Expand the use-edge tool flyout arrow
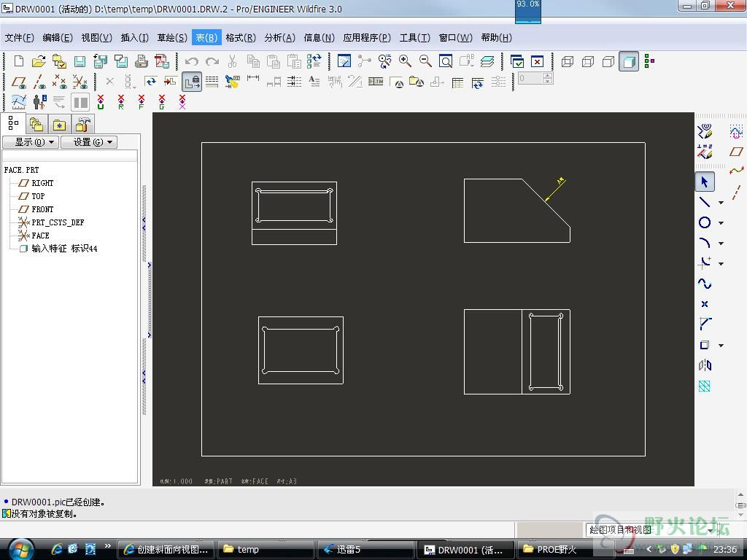The image size is (747, 560). 721,346
